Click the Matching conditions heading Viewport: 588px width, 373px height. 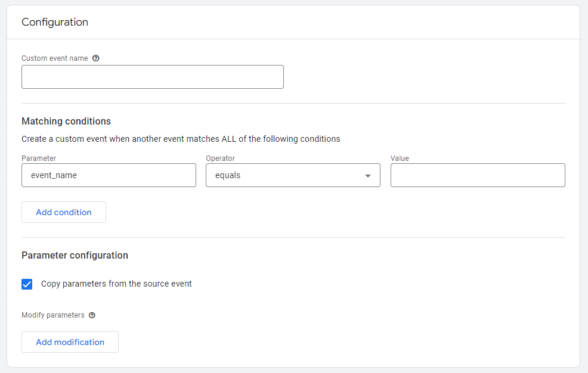pos(66,121)
